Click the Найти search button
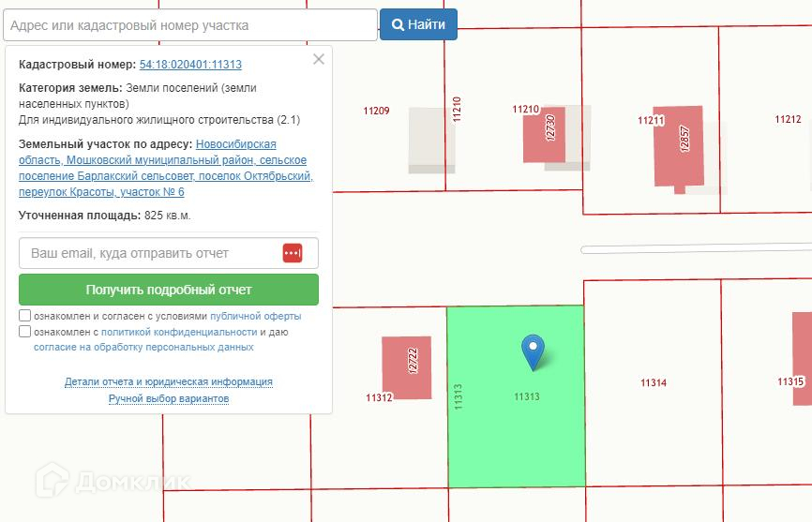This screenshot has height=522, width=812. point(418,24)
